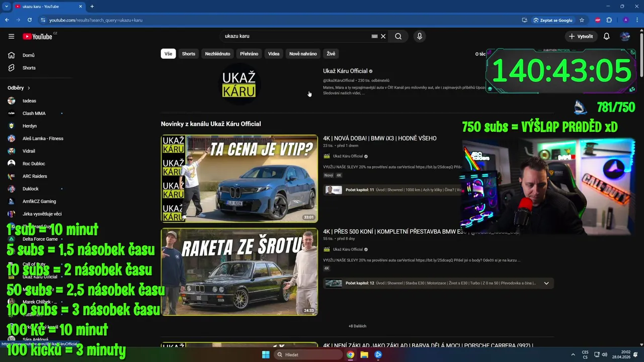Open the Chrome three-dot menu
Viewport: 644px width, 362px height.
pyautogui.click(x=636, y=20)
